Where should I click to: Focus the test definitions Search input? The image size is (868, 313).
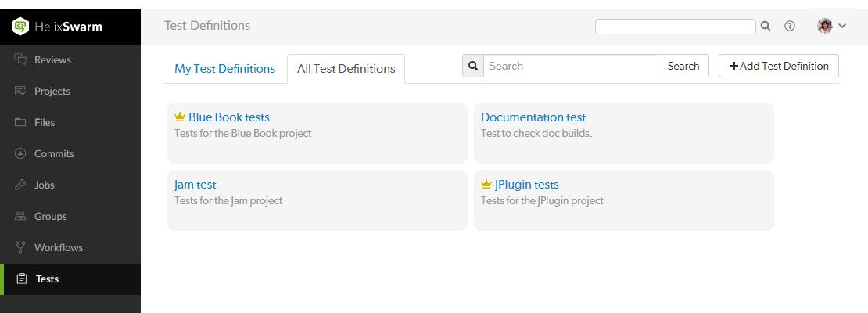[x=571, y=66]
